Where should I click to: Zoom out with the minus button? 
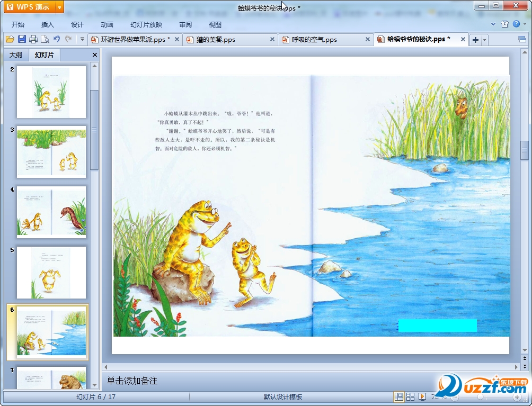click(x=455, y=397)
